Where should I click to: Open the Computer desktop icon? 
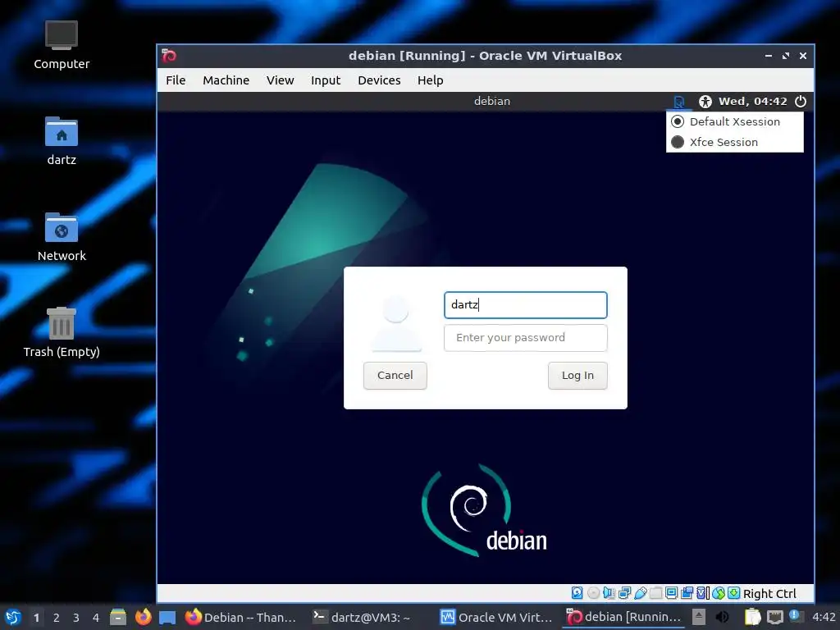[61, 46]
